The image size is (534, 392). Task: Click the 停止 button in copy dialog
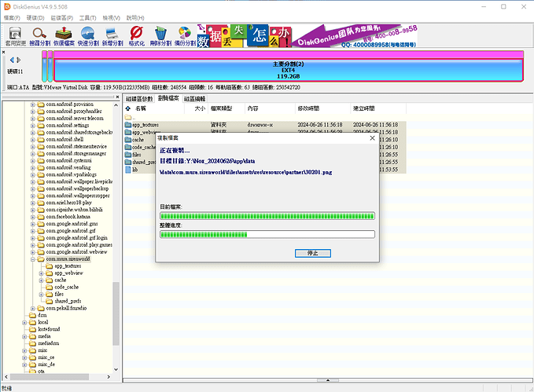(312, 253)
